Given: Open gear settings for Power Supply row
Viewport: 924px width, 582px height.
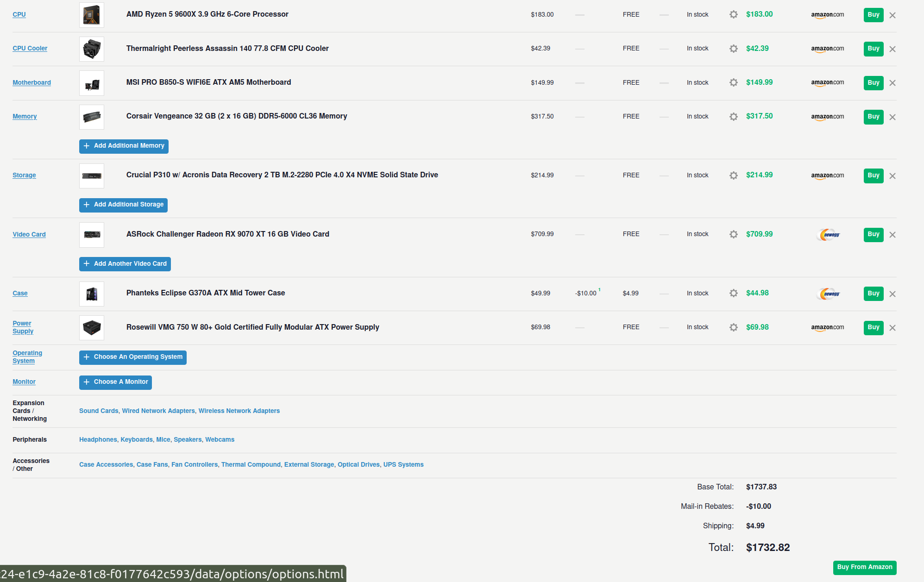Looking at the screenshot, I should (x=733, y=327).
